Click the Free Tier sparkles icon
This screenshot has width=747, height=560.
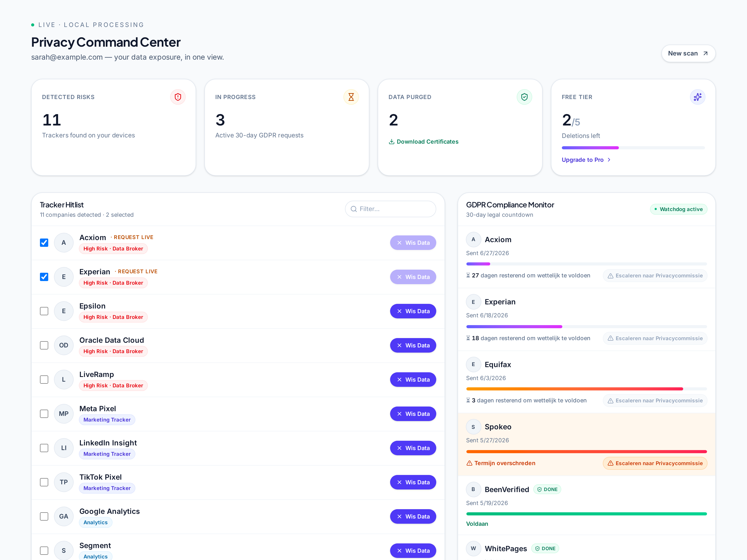pyautogui.click(x=698, y=97)
